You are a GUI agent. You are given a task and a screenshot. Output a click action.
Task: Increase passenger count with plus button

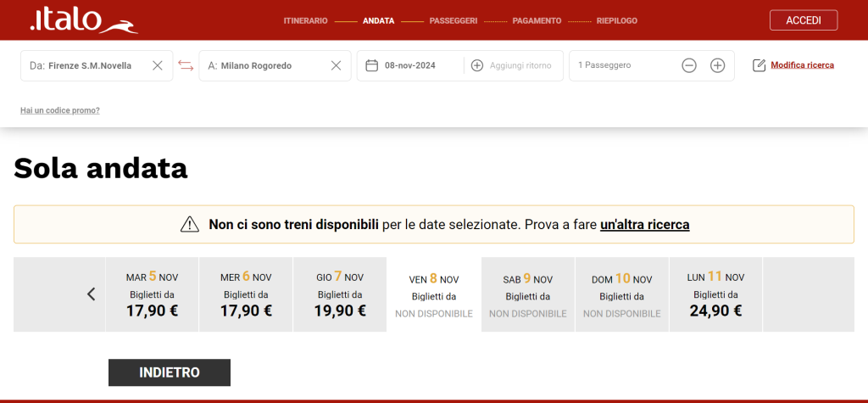pyautogui.click(x=717, y=65)
